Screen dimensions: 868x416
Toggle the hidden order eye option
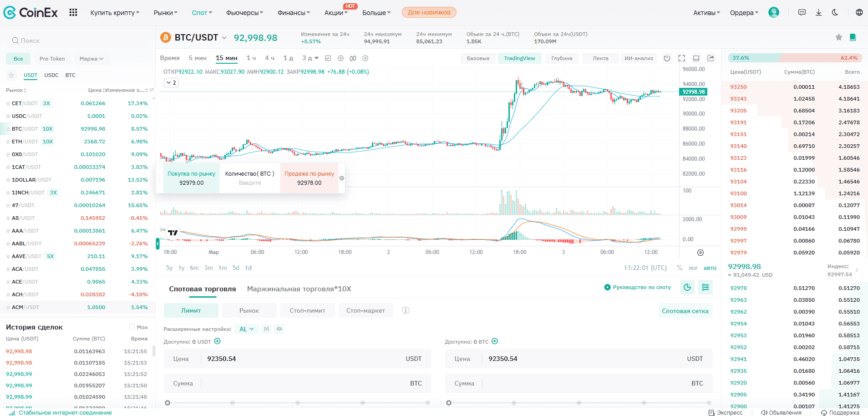[x=279, y=329]
